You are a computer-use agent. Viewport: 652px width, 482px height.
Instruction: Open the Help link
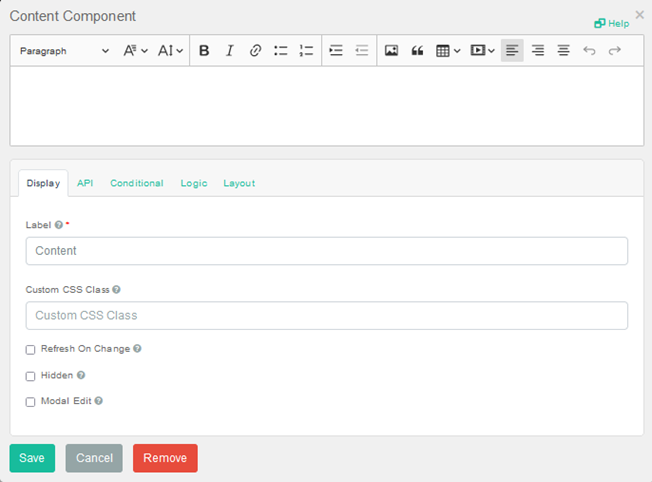click(x=612, y=23)
